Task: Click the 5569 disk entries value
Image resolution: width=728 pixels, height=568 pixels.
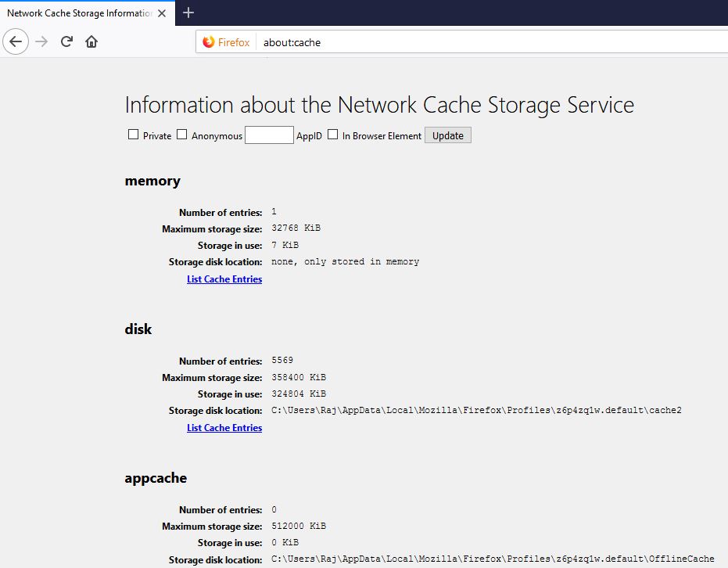Action: 282,360
